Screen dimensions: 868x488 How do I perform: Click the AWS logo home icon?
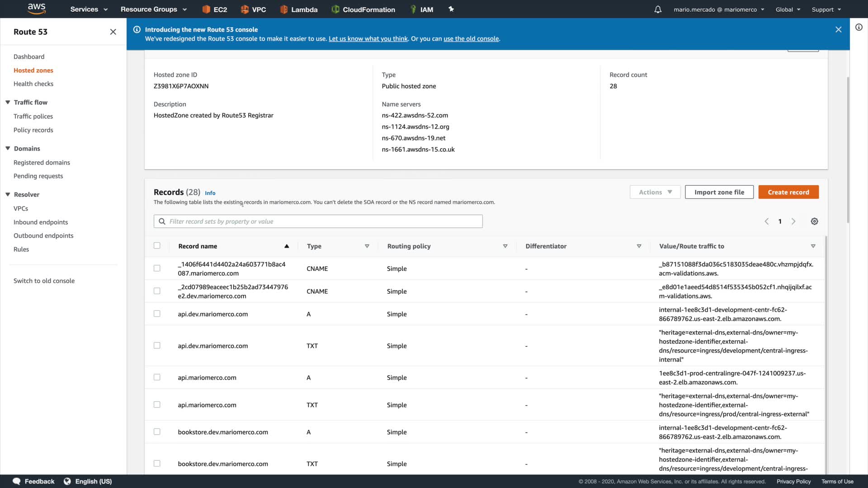point(36,9)
